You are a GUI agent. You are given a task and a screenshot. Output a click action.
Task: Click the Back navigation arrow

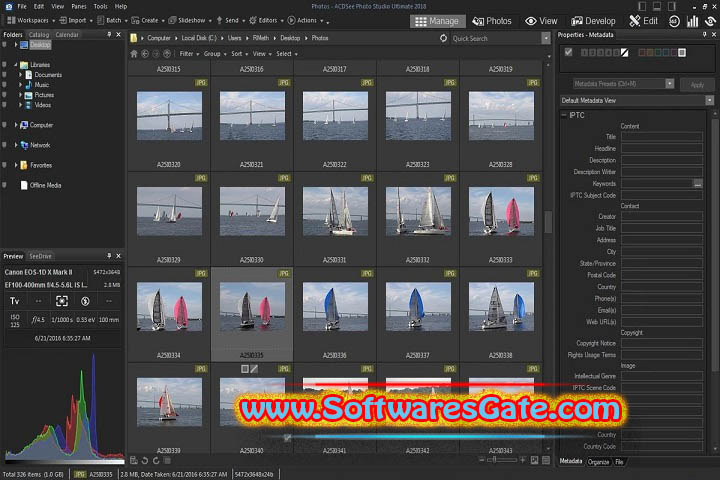[x=145, y=54]
